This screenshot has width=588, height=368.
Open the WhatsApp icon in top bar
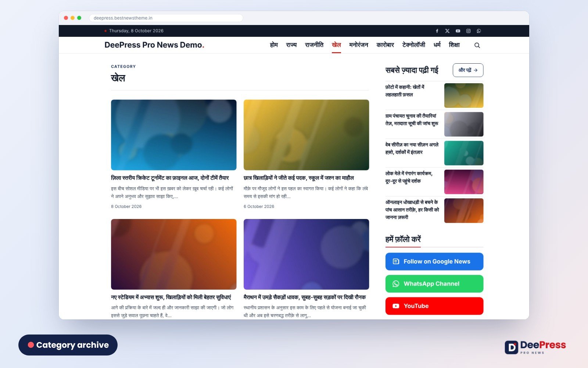point(479,31)
